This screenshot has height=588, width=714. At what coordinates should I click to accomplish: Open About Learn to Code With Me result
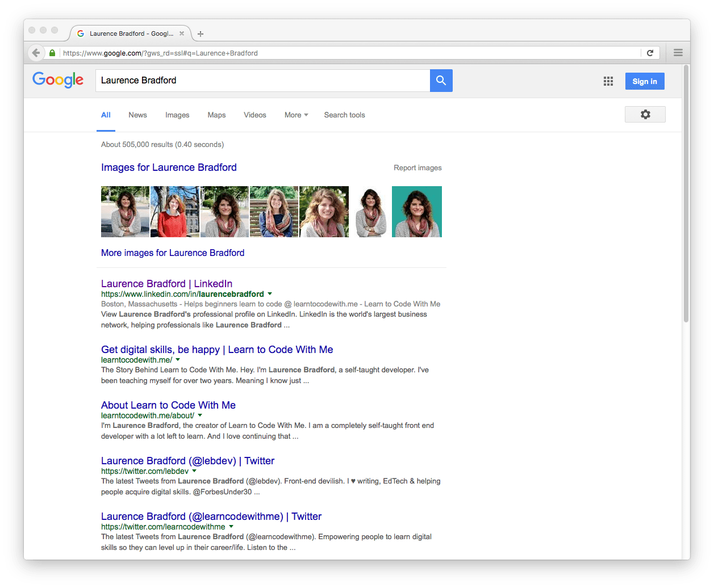pyautogui.click(x=168, y=405)
